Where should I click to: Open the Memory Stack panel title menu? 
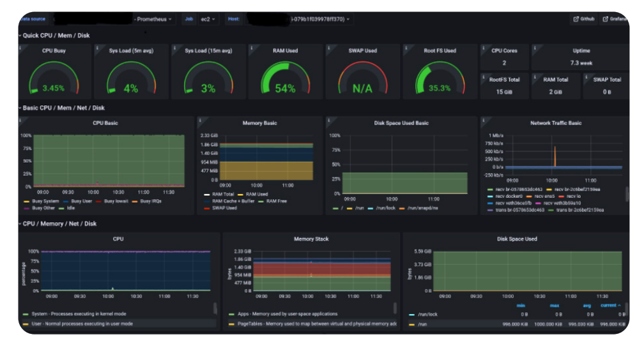pyautogui.click(x=311, y=239)
